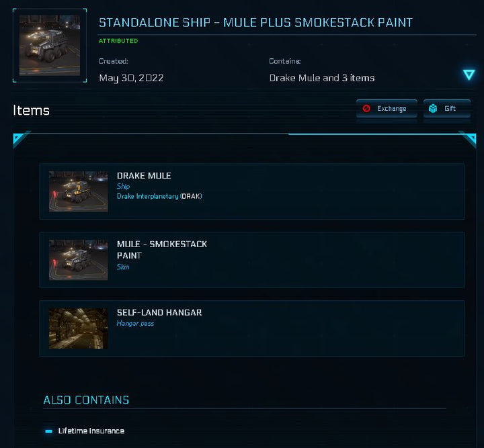Click the green Attributed status label
484x448 pixels.
pyautogui.click(x=118, y=41)
